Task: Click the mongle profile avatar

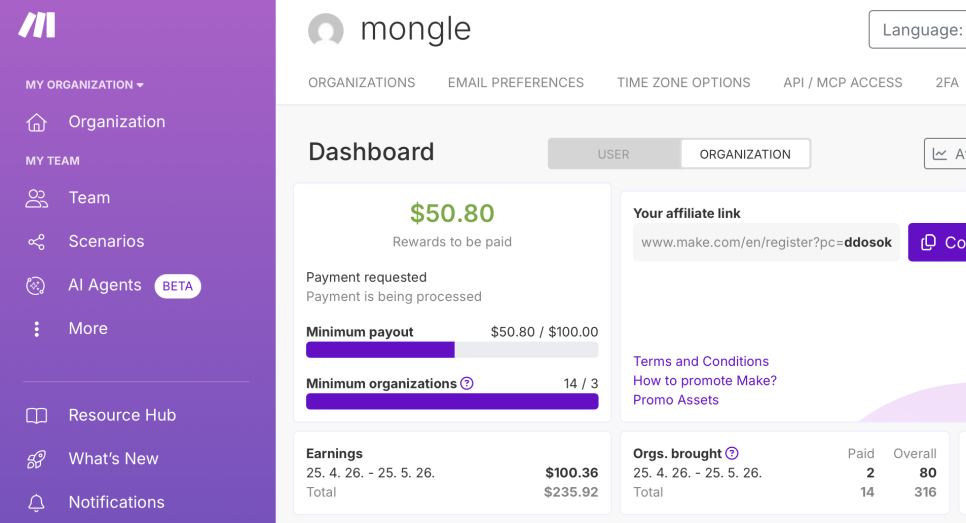Action: coord(325,30)
